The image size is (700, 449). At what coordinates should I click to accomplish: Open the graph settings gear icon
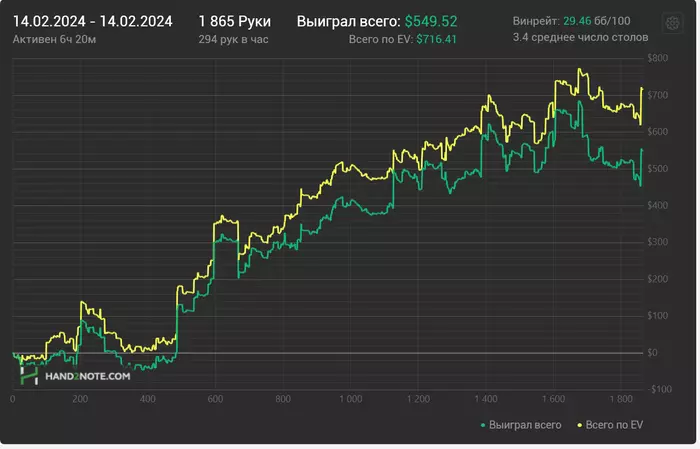pyautogui.click(x=672, y=23)
